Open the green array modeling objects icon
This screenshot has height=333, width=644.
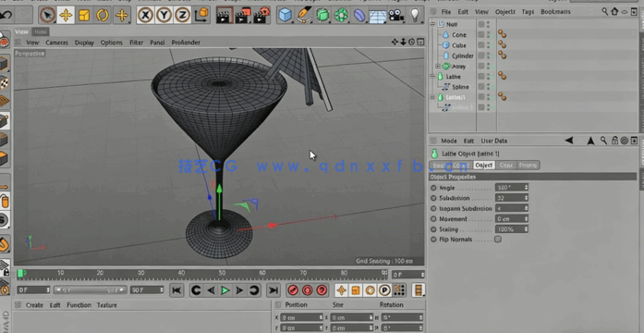coord(341,15)
